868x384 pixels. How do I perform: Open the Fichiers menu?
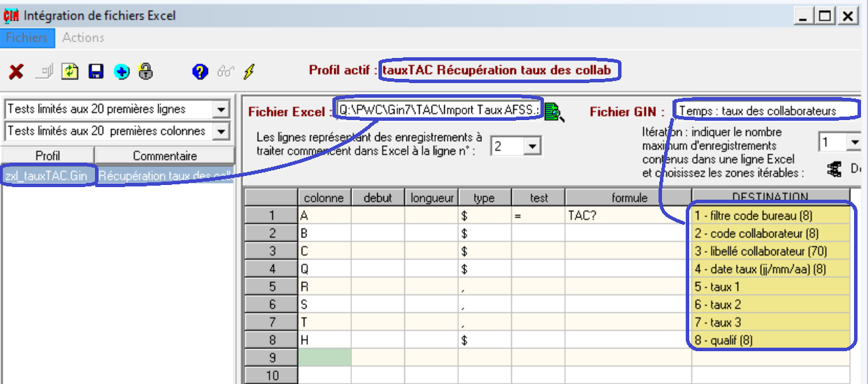click(x=27, y=38)
